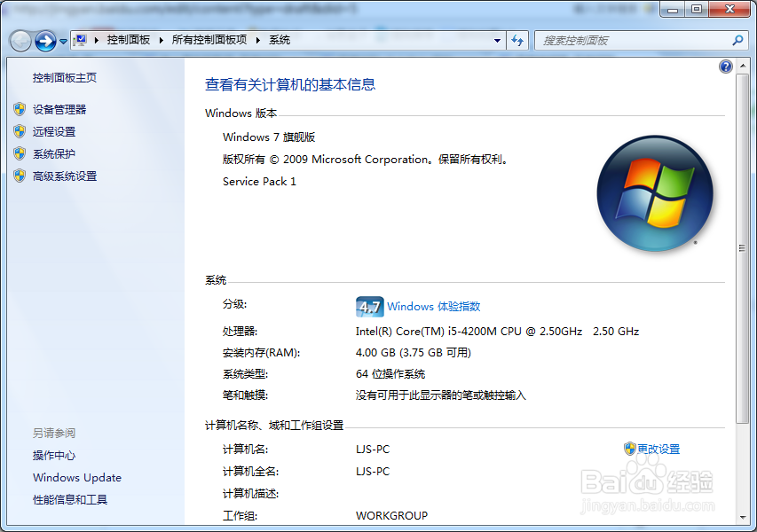Click the magnifier icon in the search box

pyautogui.click(x=737, y=40)
